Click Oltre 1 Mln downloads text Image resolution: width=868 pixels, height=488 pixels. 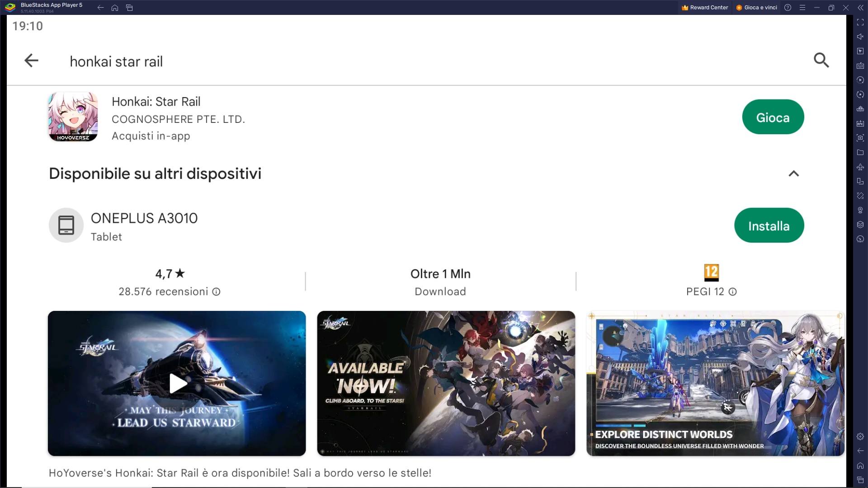(x=440, y=274)
